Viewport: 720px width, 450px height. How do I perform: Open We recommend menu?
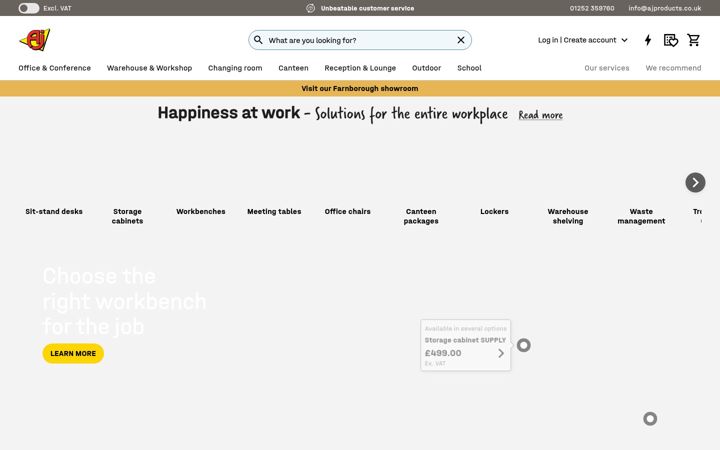coord(673,68)
